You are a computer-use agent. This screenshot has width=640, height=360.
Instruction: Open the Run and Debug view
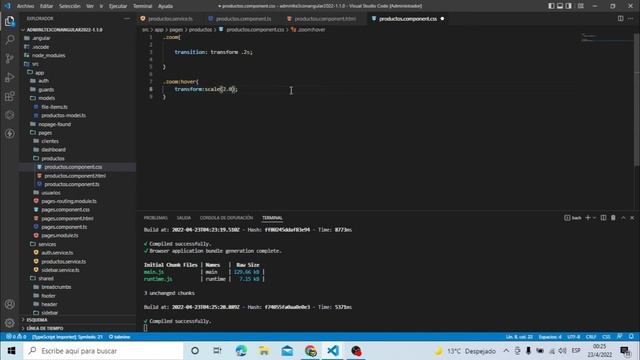(x=9, y=77)
